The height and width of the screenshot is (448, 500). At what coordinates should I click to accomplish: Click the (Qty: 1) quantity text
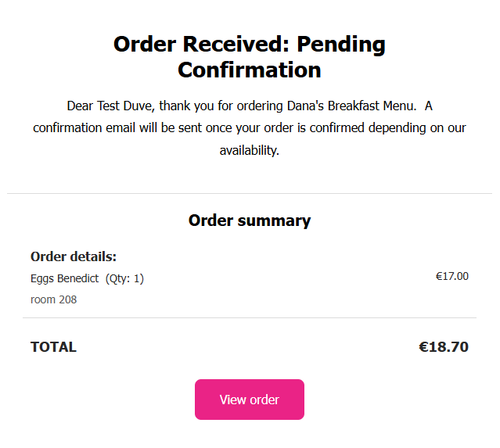124,278
